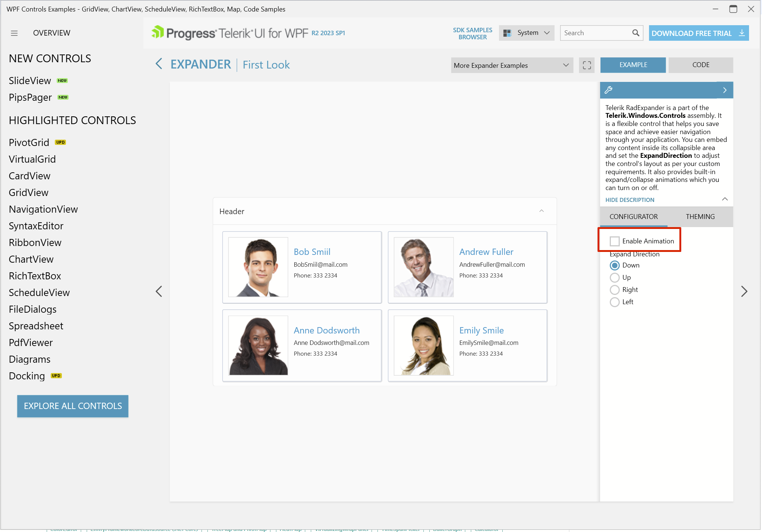The width and height of the screenshot is (762, 532).
Task: Click the EXPLORE ALL CONTROLS button
Action: point(73,406)
